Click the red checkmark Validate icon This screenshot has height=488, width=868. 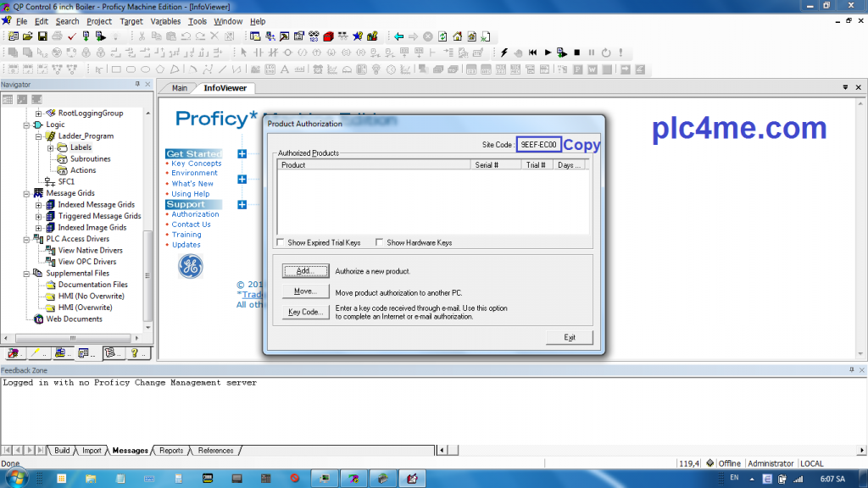pyautogui.click(x=71, y=36)
